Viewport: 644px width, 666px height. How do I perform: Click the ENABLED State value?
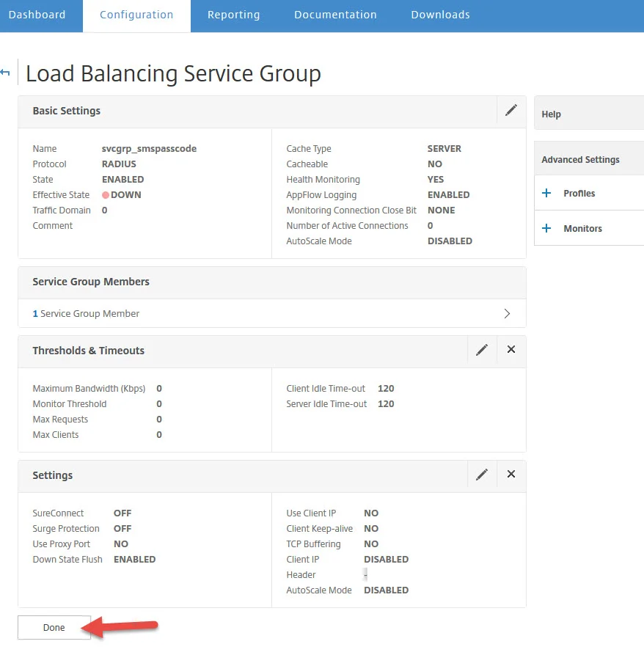122,179
